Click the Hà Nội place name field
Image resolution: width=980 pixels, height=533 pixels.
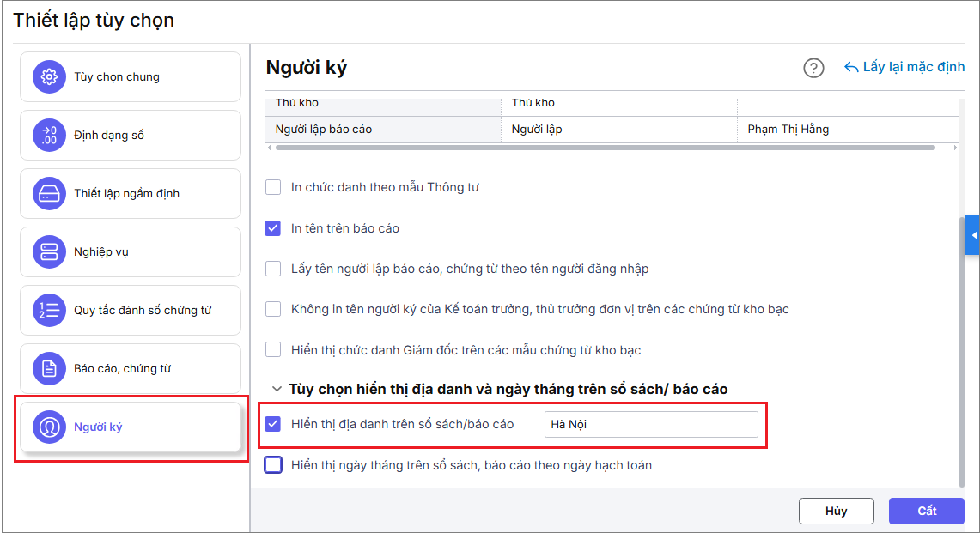(651, 424)
